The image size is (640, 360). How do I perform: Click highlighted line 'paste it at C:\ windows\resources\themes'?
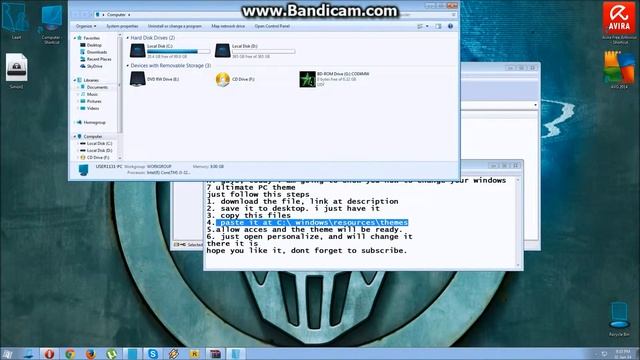312,222
